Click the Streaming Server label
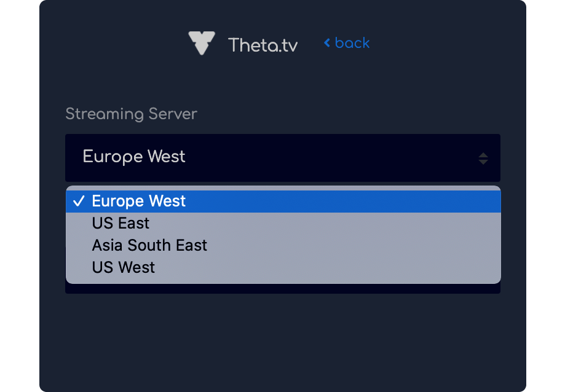Image resolution: width=565 pixels, height=392 pixels. point(131,114)
